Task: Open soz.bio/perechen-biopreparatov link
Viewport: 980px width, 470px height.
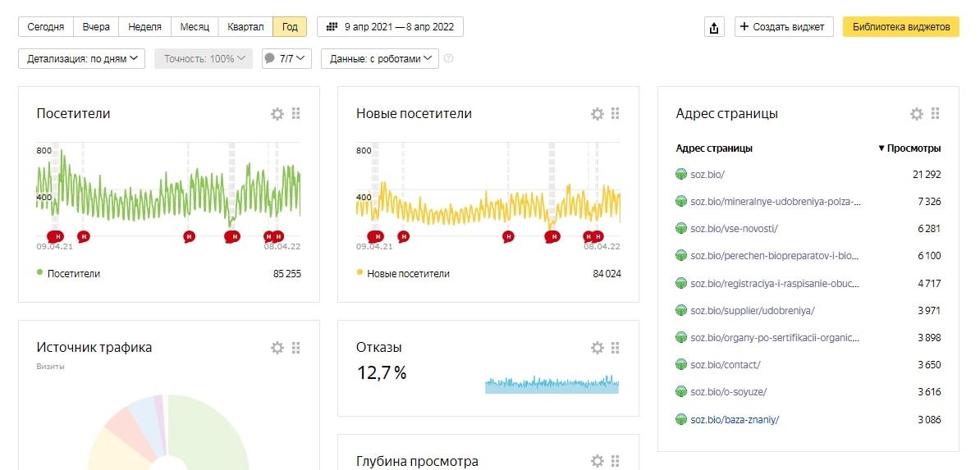Action: tap(774, 256)
